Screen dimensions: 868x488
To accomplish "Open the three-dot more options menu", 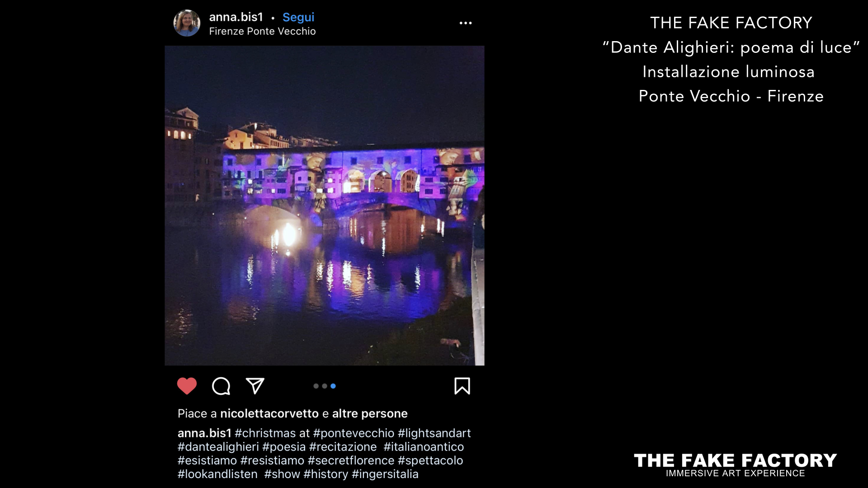I will pyautogui.click(x=466, y=23).
